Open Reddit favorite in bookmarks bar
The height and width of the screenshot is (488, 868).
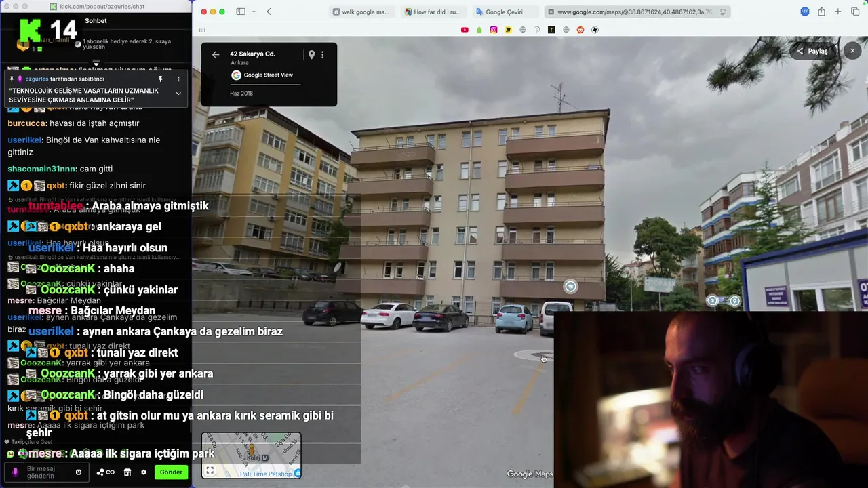[x=580, y=30]
